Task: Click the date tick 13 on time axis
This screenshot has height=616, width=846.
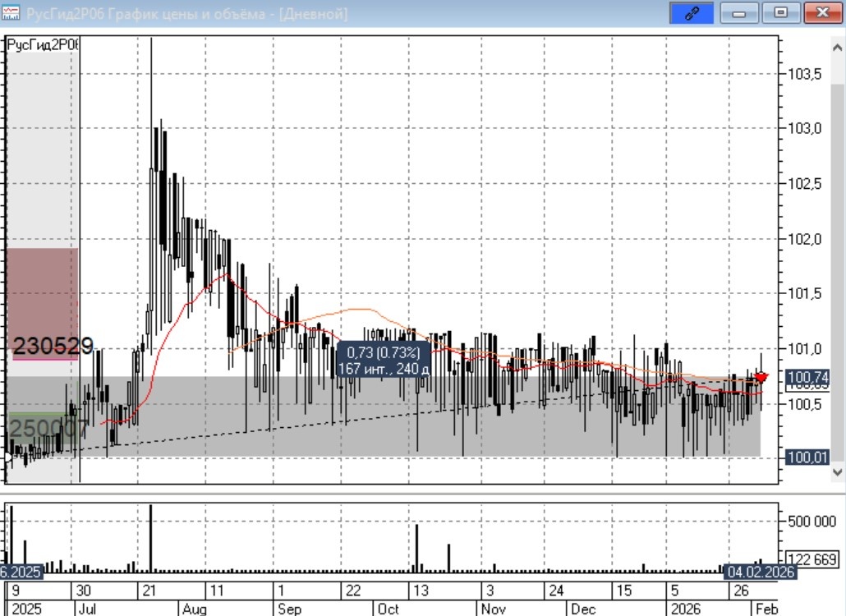Action: 421,590
